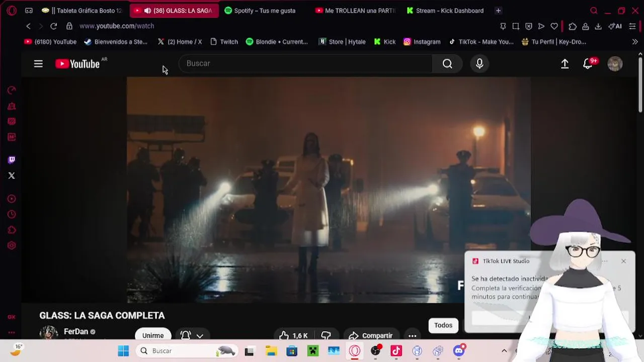This screenshot has height=362, width=644.
Task: Open Easy Setup sliders icon
Action: 632,26
